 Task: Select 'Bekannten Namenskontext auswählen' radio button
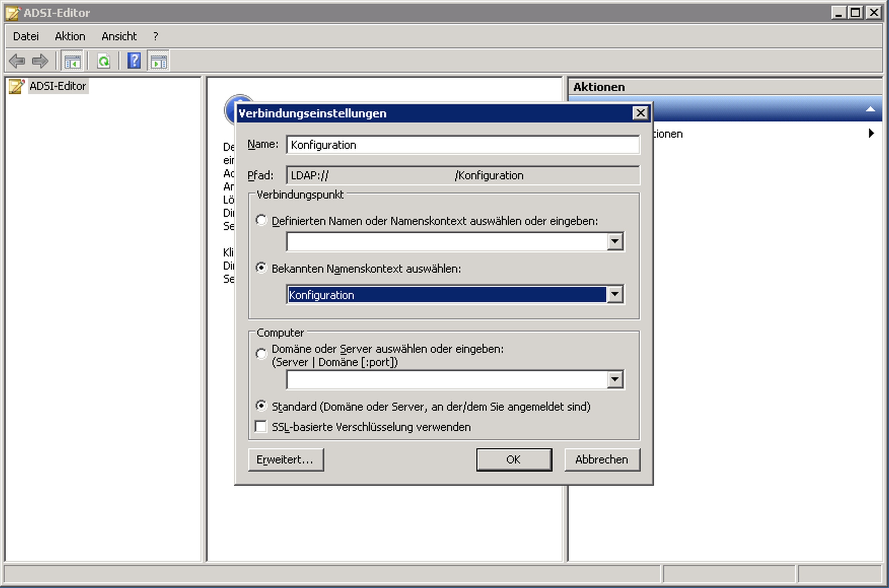261,268
